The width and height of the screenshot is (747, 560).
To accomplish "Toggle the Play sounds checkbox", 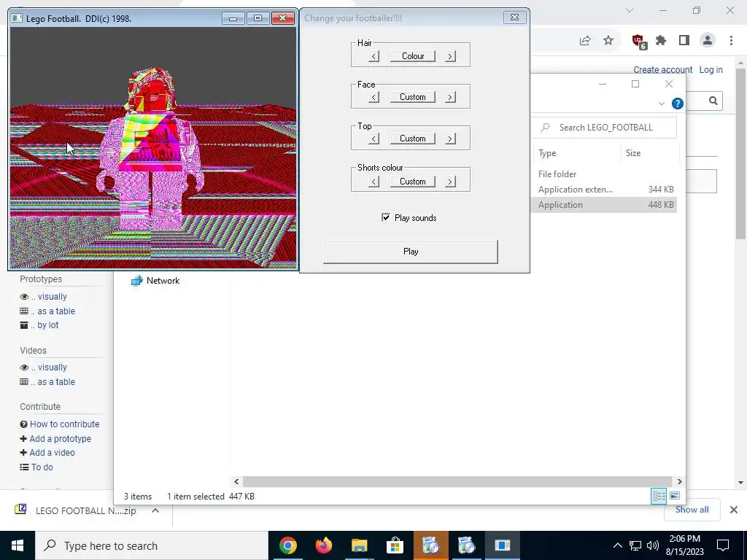I will (386, 217).
